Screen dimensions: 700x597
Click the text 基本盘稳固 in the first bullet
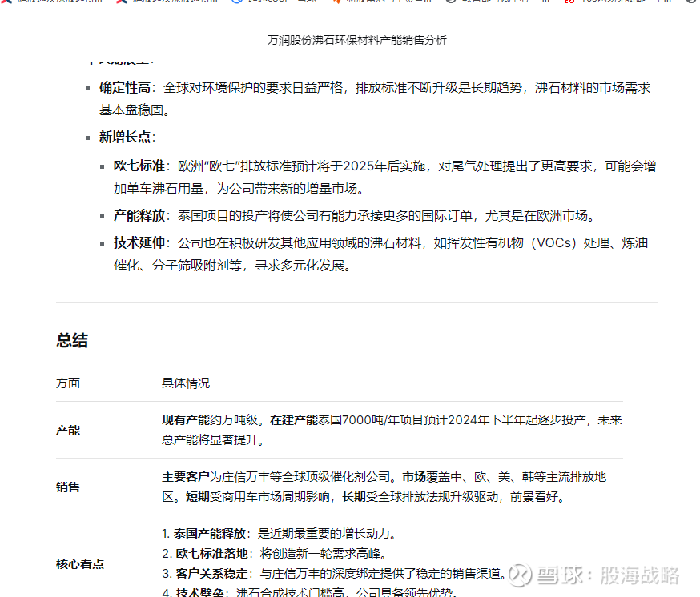tap(131, 110)
